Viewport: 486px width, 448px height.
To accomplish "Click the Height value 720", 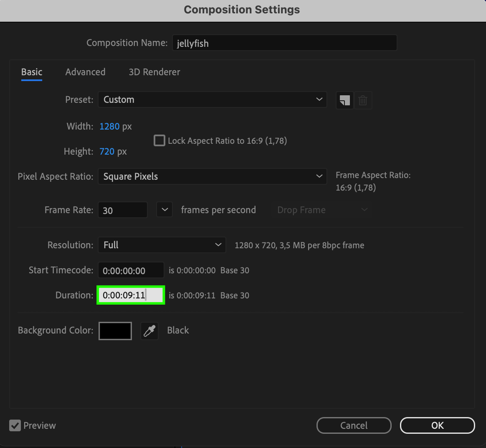I will [x=107, y=151].
